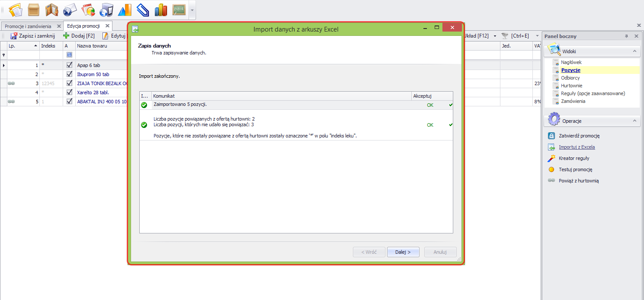The image size is (644, 300).
Task: Collapse the Operacje section chevron
Action: pyautogui.click(x=634, y=121)
